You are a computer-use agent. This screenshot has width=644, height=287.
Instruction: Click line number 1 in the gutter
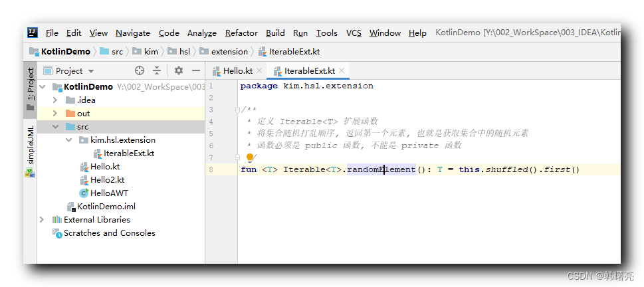pos(211,86)
